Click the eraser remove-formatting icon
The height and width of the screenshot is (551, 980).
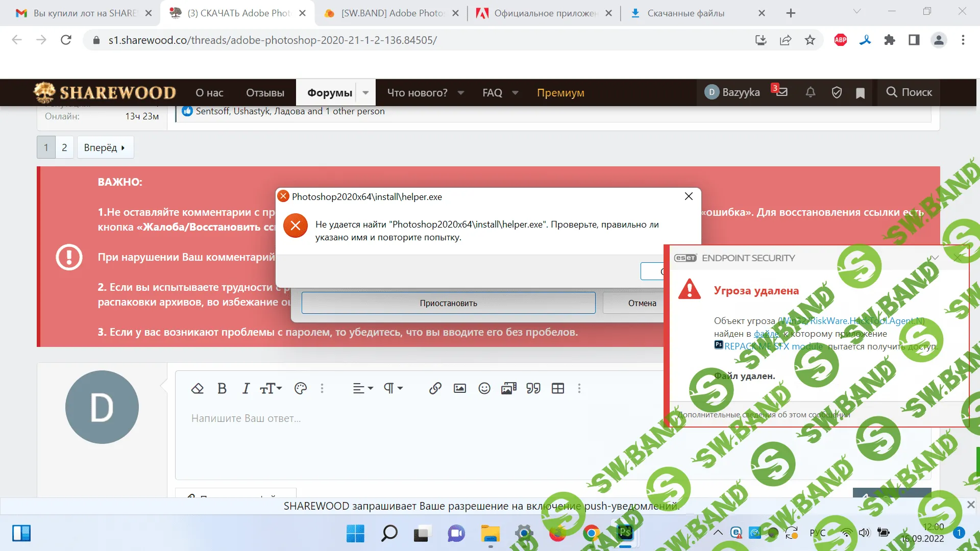point(198,389)
